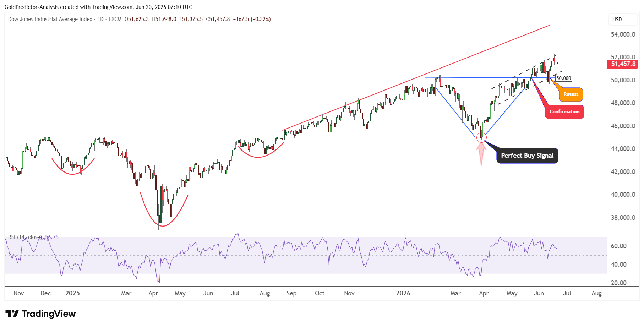Viewport: 644px width, 327px height.
Task: Click the red Confirmation callout
Action: point(564,112)
